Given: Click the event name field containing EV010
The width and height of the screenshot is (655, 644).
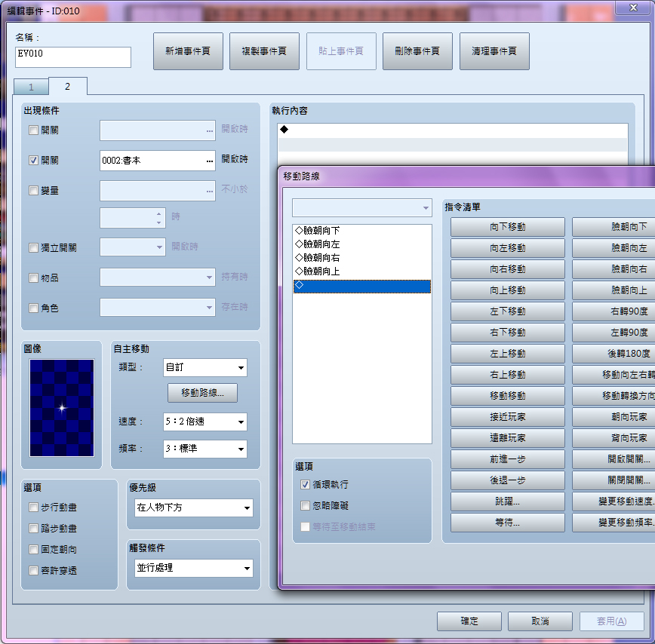Looking at the screenshot, I should (x=73, y=57).
